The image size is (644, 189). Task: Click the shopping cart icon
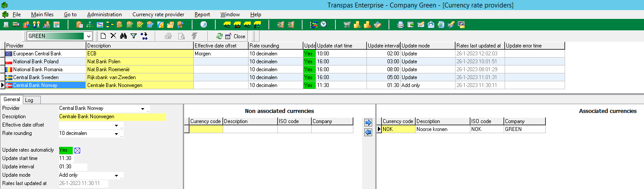coord(347,25)
